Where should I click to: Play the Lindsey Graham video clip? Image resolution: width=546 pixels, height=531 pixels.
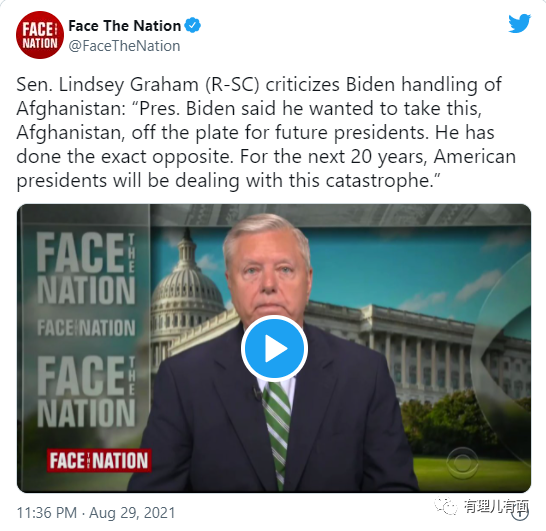tap(274, 348)
